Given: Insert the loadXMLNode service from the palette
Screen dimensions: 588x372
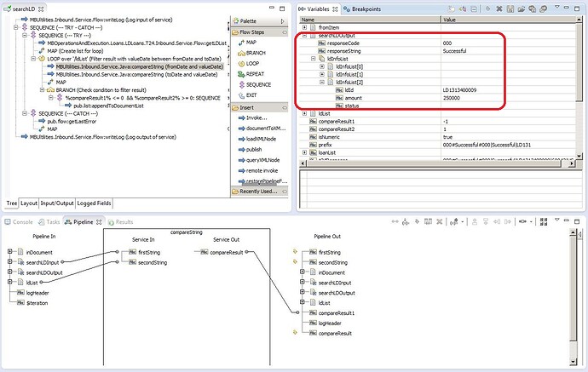Looking at the screenshot, I should 257,139.
